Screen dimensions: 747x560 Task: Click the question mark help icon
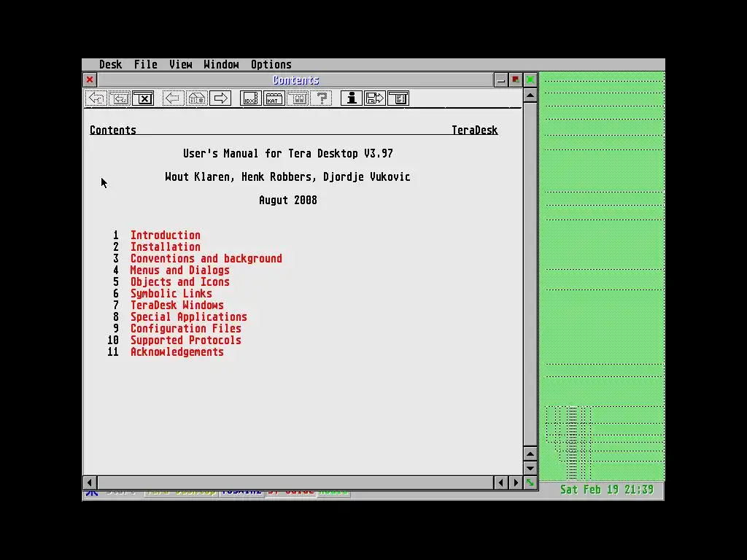pyautogui.click(x=322, y=98)
